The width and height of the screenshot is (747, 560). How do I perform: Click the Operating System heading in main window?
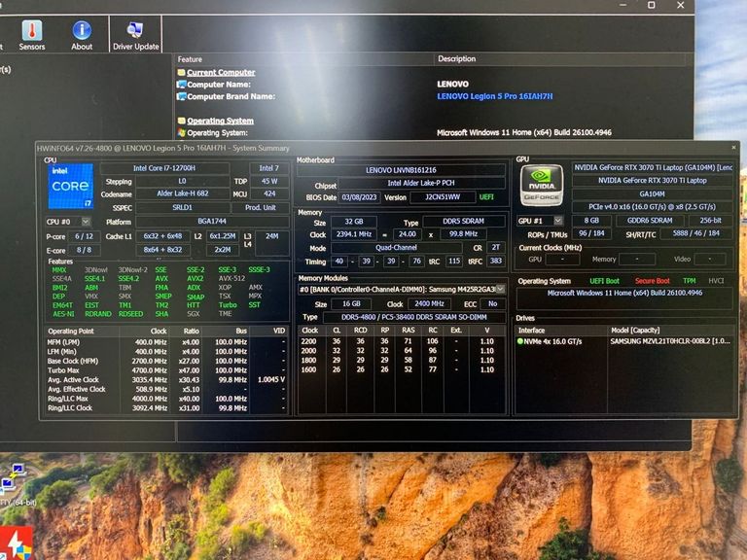[x=220, y=121]
